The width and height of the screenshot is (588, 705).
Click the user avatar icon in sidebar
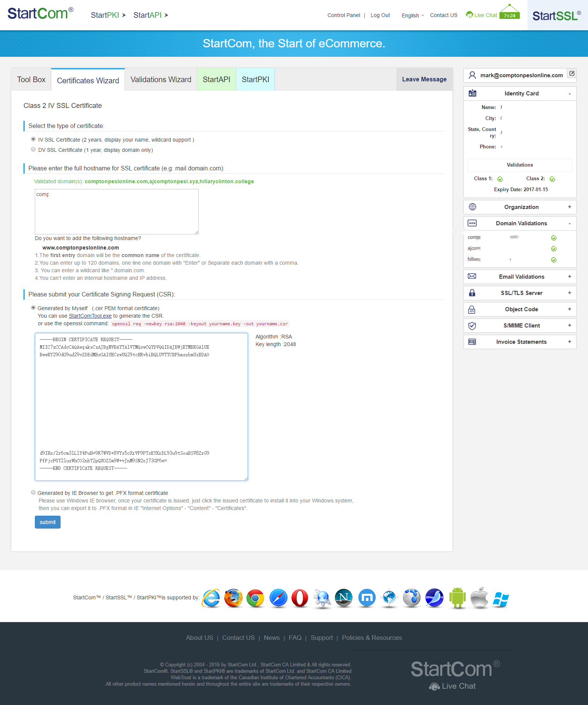tap(472, 75)
